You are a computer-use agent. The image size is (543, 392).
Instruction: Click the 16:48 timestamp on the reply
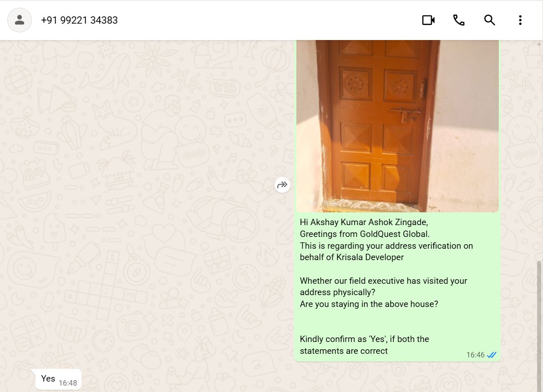[68, 383]
